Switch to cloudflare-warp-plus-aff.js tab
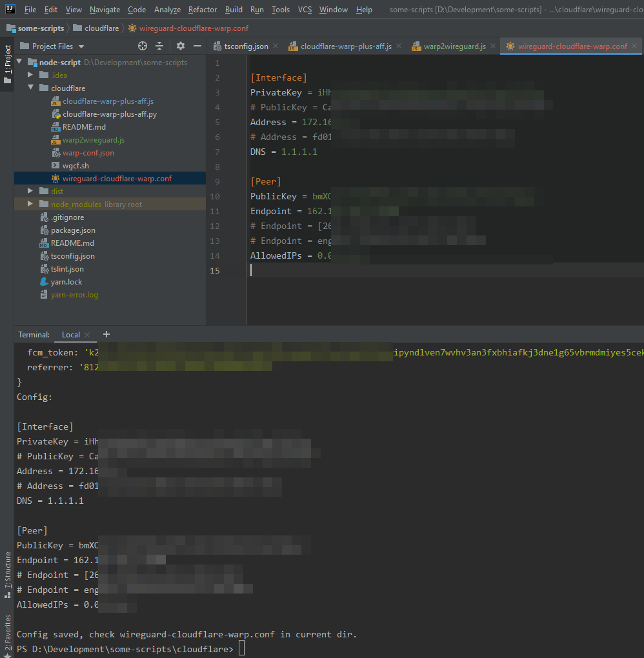The width and height of the screenshot is (644, 658). 346,46
